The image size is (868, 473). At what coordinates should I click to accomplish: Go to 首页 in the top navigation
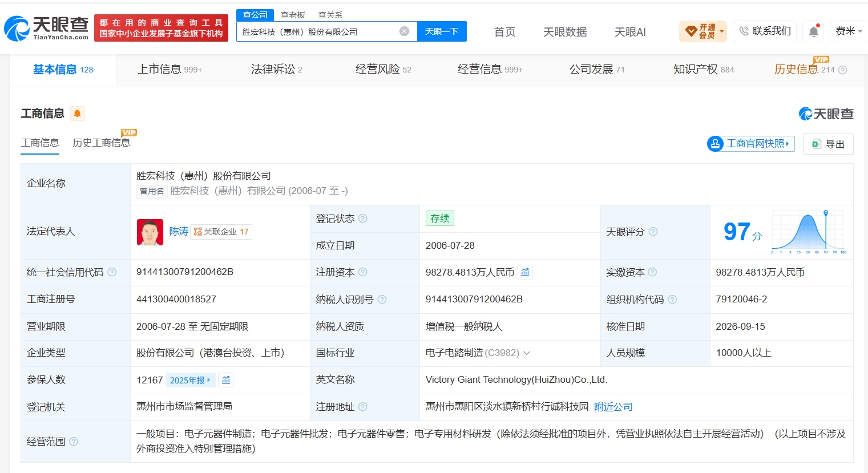(504, 32)
